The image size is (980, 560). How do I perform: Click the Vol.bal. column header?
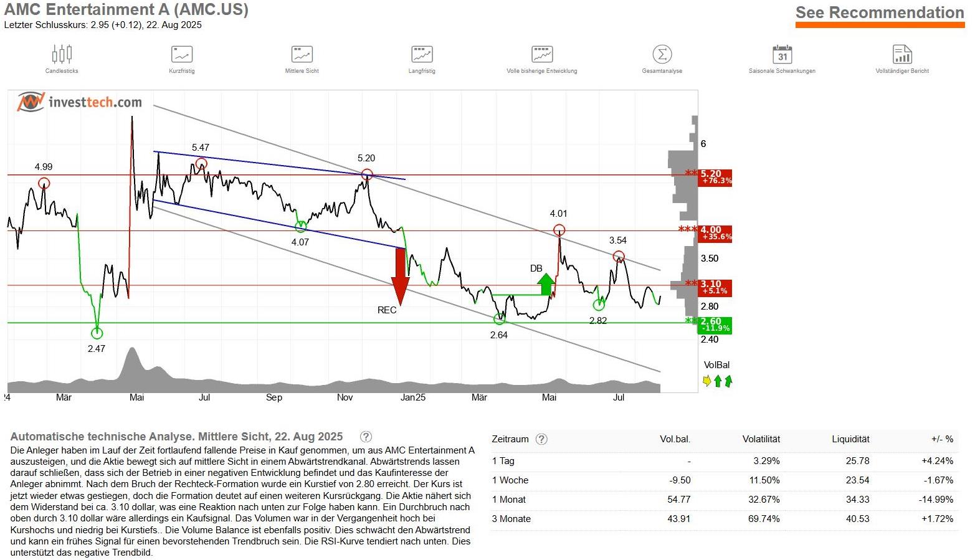pos(675,439)
